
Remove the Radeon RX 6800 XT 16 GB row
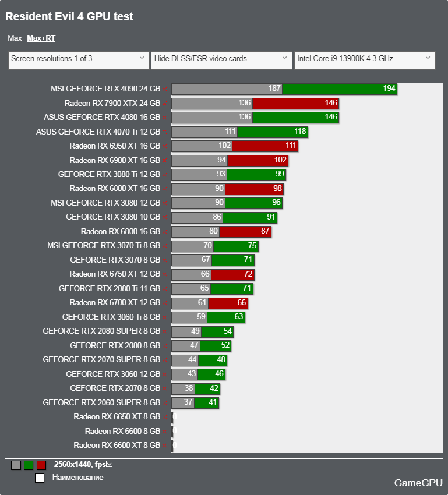[165, 189]
